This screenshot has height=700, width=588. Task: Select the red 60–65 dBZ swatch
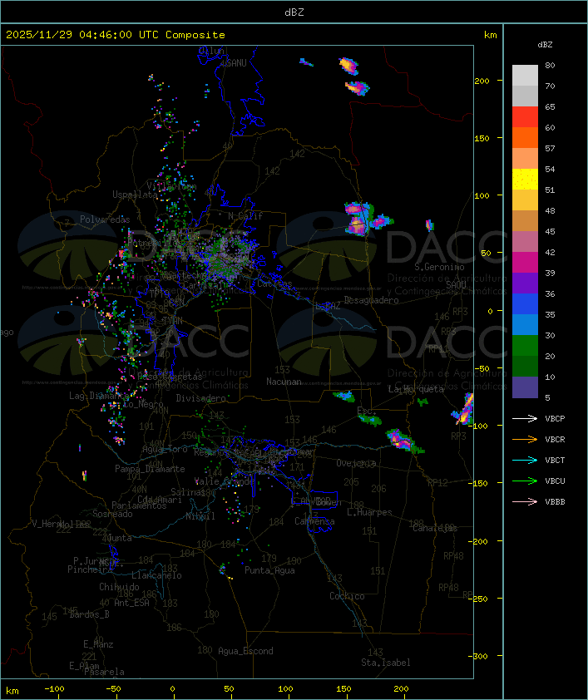(x=525, y=116)
